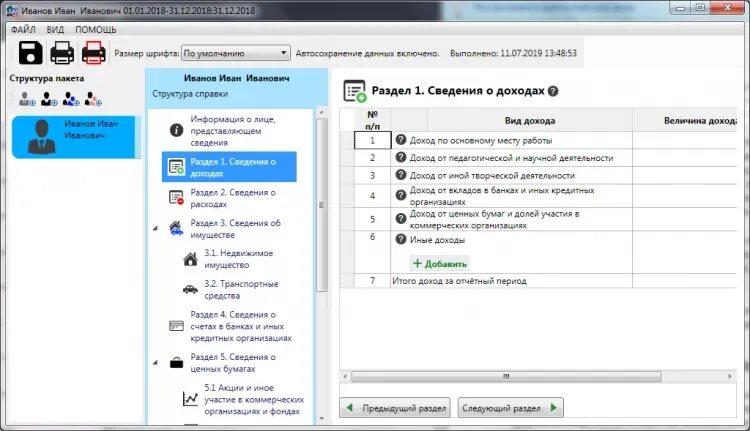
Task: Click section tree vertical scrollbar thumb
Action: (x=321, y=205)
